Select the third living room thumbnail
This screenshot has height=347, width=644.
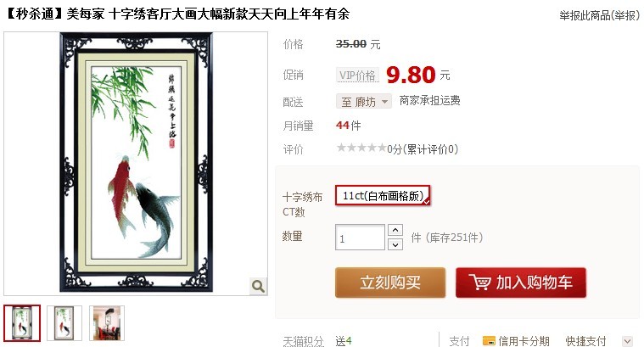pyautogui.click(x=107, y=323)
